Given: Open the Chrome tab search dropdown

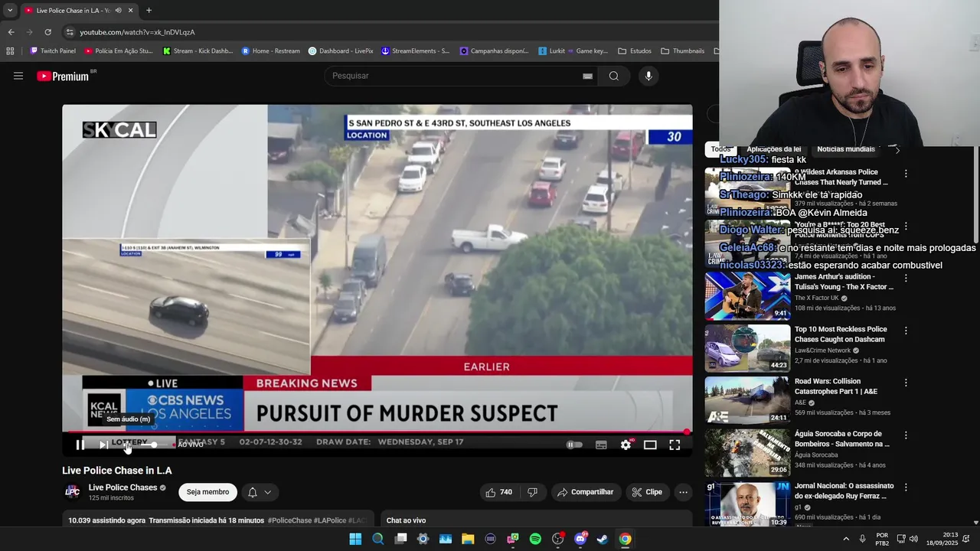Looking at the screenshot, I should (10, 11).
